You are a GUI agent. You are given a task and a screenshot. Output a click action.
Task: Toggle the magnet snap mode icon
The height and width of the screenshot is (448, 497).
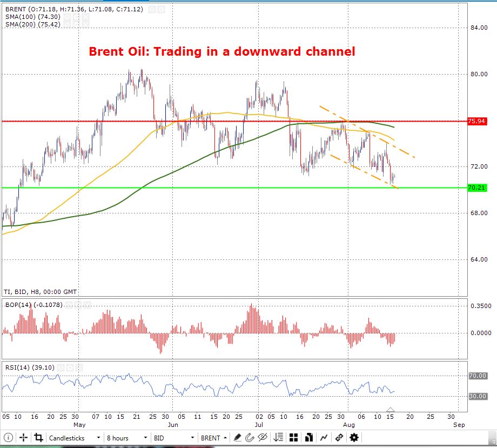point(251,438)
